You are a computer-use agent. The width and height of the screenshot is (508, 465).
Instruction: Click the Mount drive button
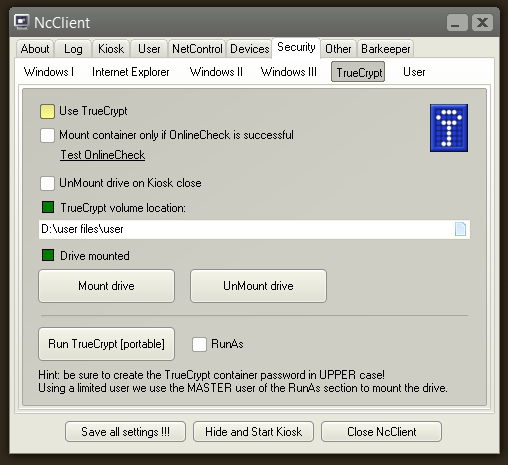tap(106, 286)
